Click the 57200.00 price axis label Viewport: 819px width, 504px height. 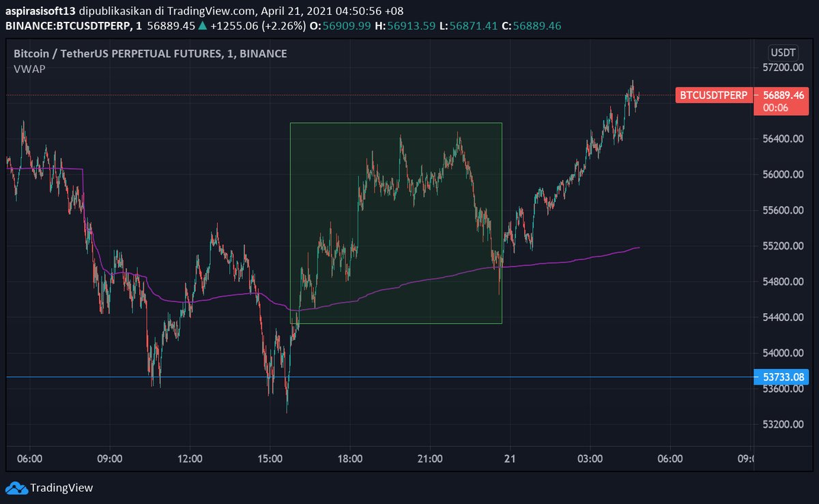pyautogui.click(x=783, y=68)
